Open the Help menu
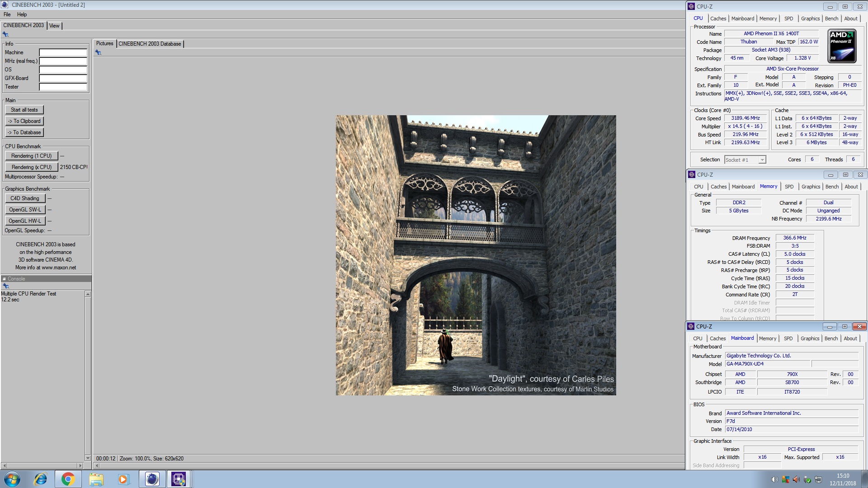 point(22,14)
